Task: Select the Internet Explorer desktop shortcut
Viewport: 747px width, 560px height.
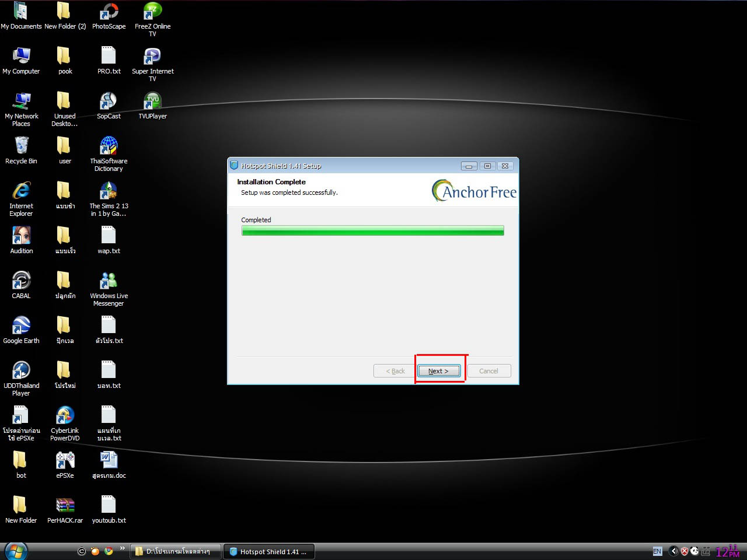Action: pyautogui.click(x=21, y=199)
